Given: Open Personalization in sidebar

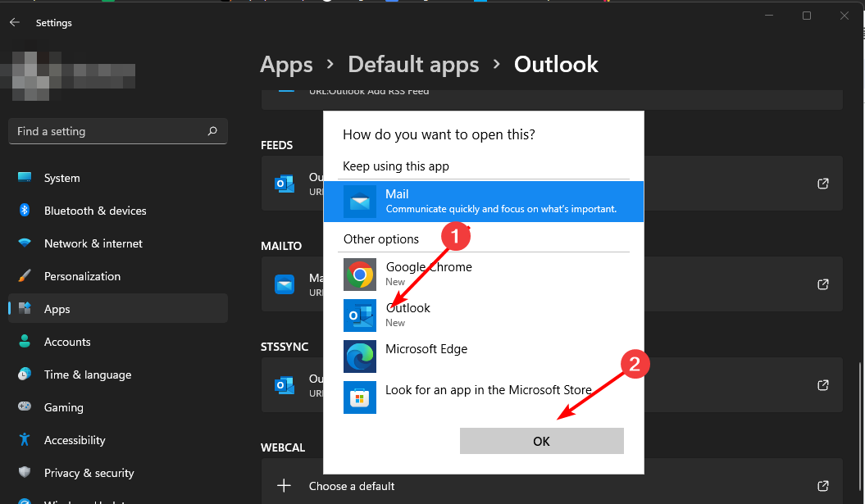Looking at the screenshot, I should point(118,275).
